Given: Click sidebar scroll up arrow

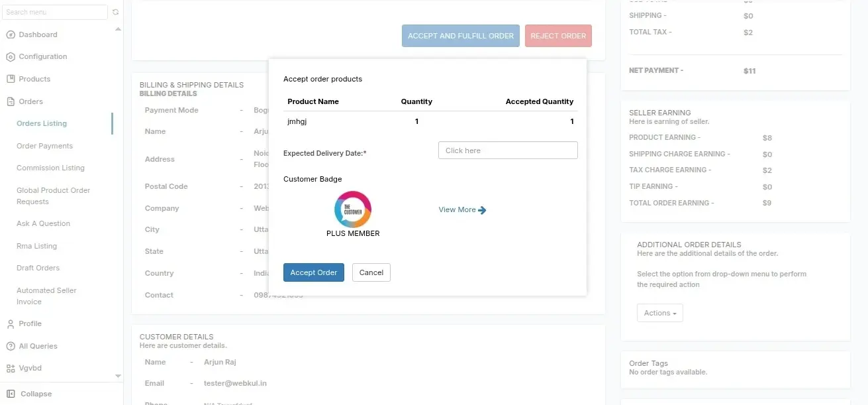Looking at the screenshot, I should point(119,29).
